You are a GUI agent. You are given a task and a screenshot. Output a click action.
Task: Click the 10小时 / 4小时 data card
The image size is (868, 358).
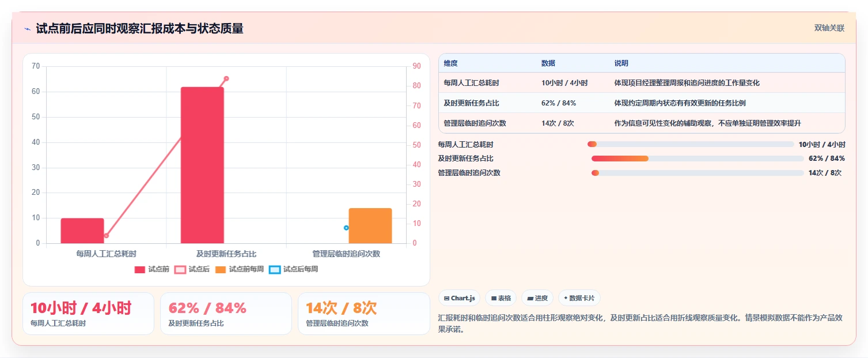click(x=88, y=314)
